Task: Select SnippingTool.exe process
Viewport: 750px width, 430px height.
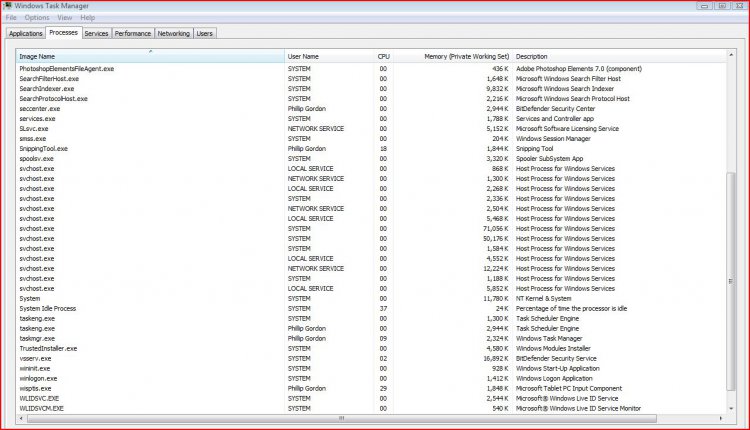Action: (x=371, y=149)
